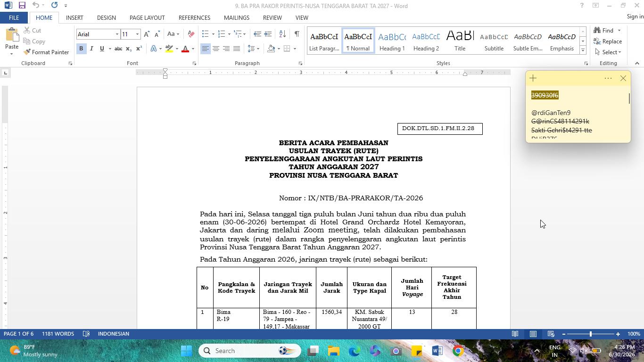644x362 pixels.
Task: Click Clear All Formatting icon
Action: (191, 34)
